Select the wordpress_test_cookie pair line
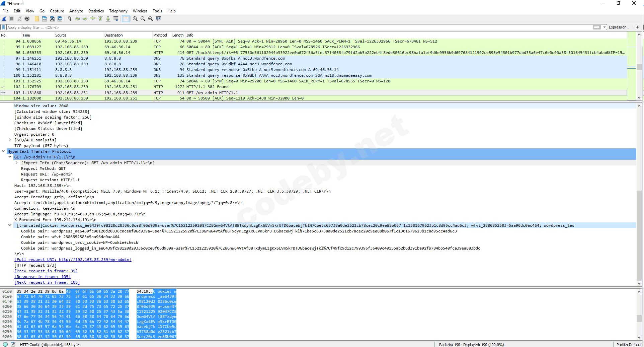The width and height of the screenshot is (644, 347). (80, 242)
